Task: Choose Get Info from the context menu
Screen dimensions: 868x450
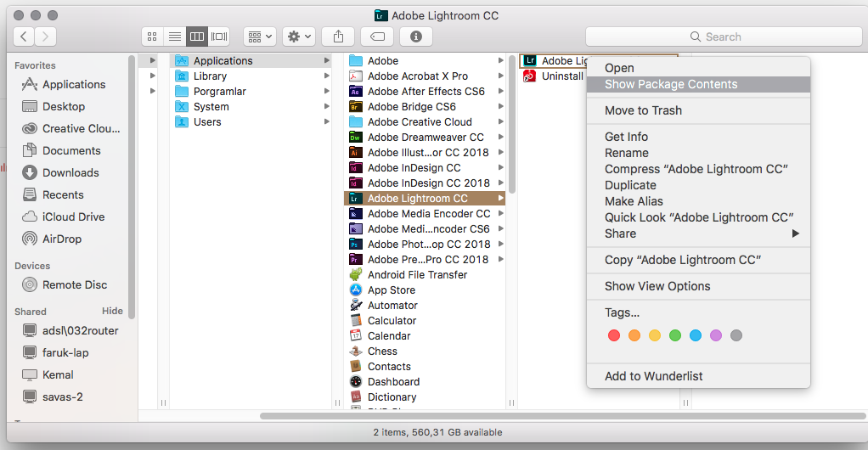Action: pyautogui.click(x=698, y=137)
